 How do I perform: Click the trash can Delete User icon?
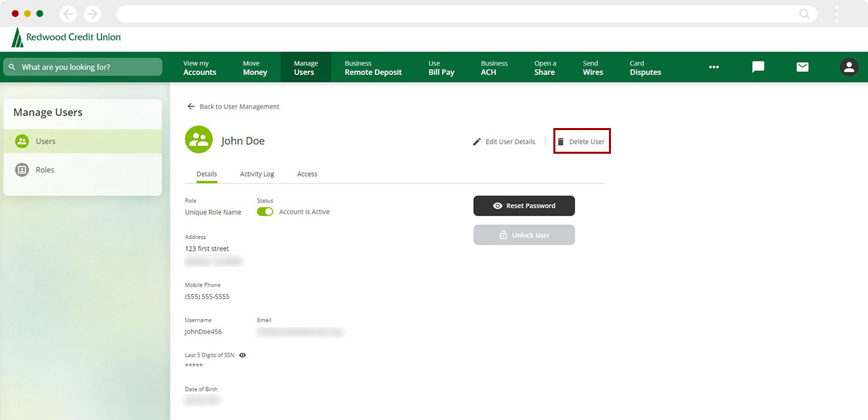(x=561, y=142)
